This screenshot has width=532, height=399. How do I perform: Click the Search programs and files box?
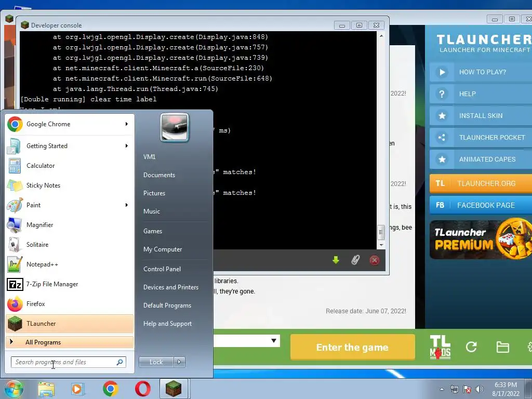click(x=69, y=362)
